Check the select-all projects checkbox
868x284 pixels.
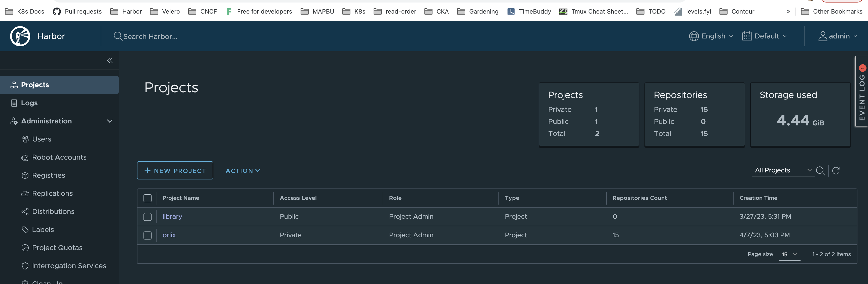[147, 198]
